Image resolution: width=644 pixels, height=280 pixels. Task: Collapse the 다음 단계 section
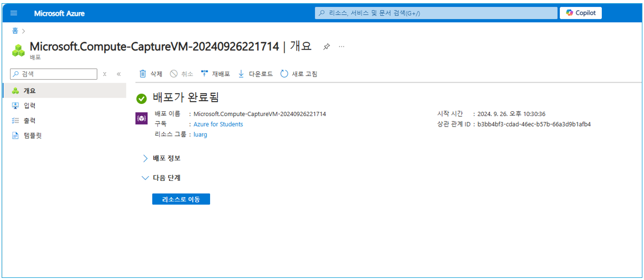(x=162, y=178)
